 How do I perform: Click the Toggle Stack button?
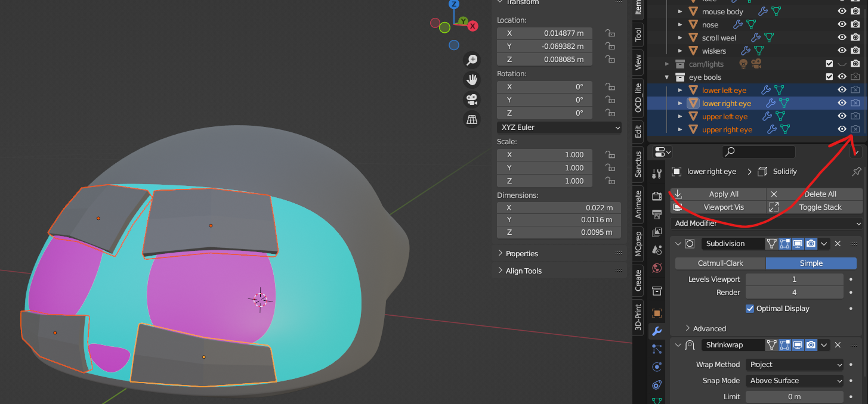pos(814,207)
